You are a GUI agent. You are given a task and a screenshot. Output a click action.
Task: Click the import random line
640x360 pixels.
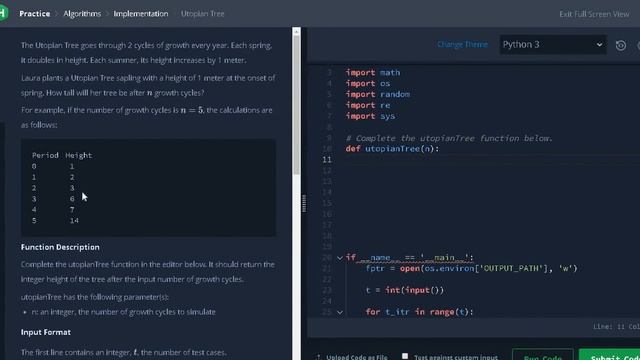pos(378,94)
